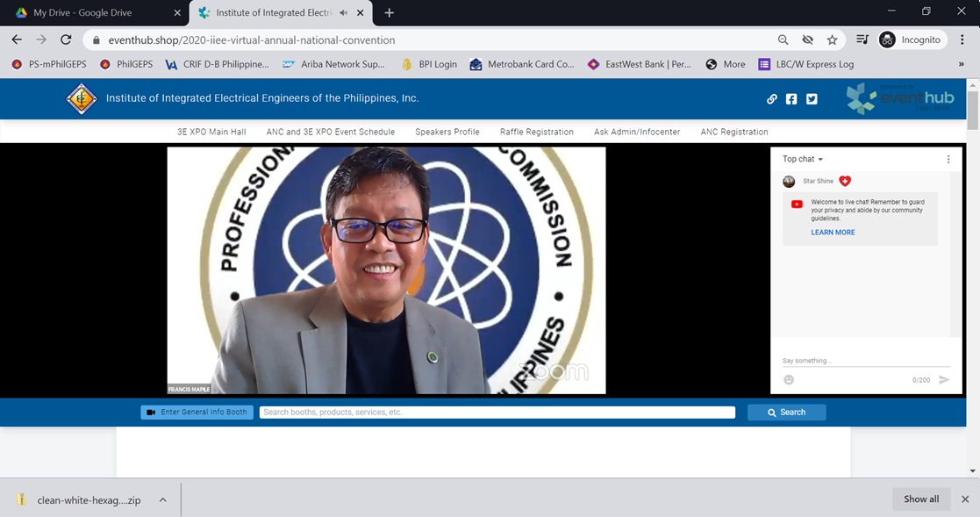Click the Twitter icon in header
The width and height of the screenshot is (980, 517).
click(812, 99)
